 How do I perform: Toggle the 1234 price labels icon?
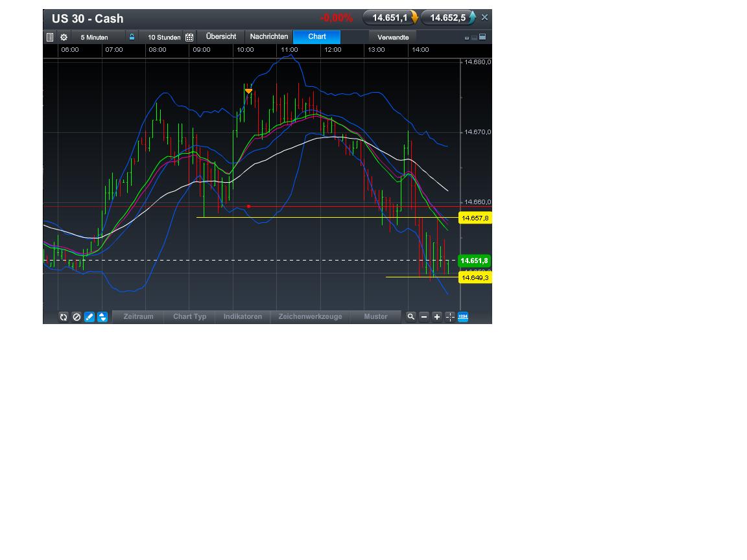463,317
